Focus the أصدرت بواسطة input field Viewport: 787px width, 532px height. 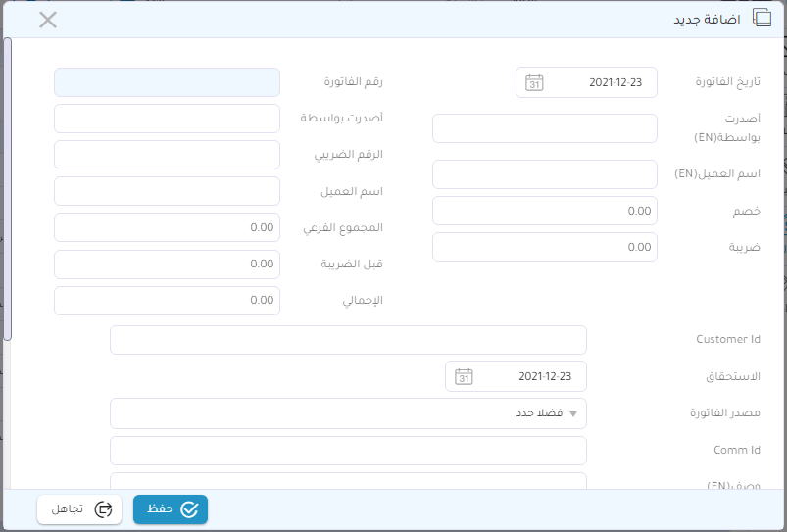[167, 119]
